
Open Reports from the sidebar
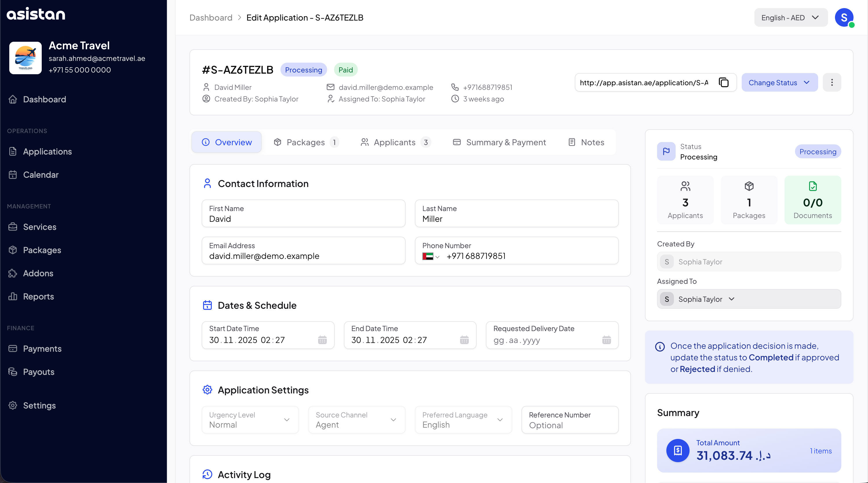click(x=38, y=297)
